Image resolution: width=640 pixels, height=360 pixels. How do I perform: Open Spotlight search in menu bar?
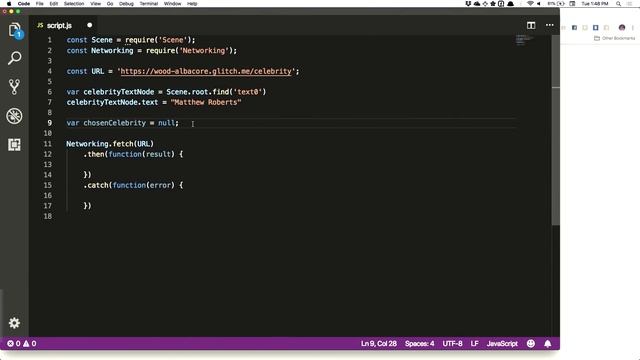pos(618,4)
